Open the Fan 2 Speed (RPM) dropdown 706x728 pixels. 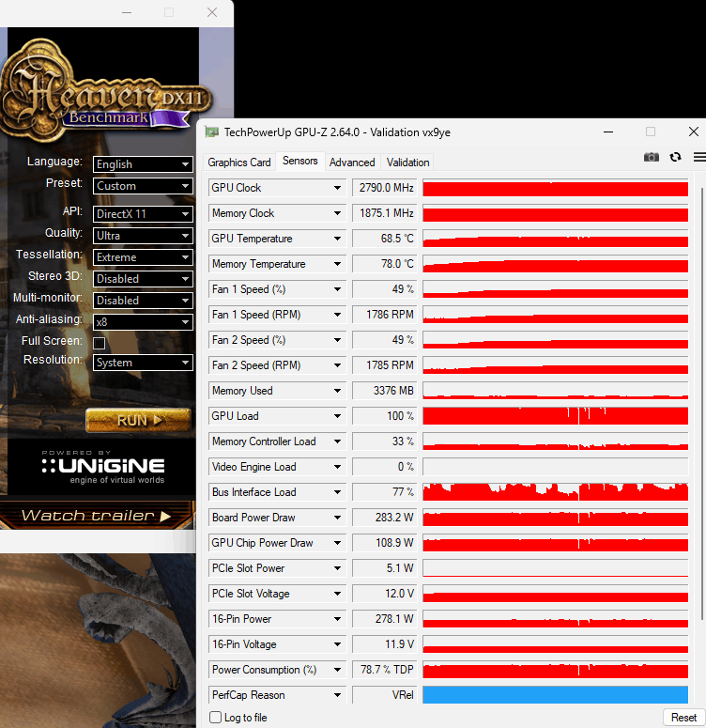click(x=337, y=365)
